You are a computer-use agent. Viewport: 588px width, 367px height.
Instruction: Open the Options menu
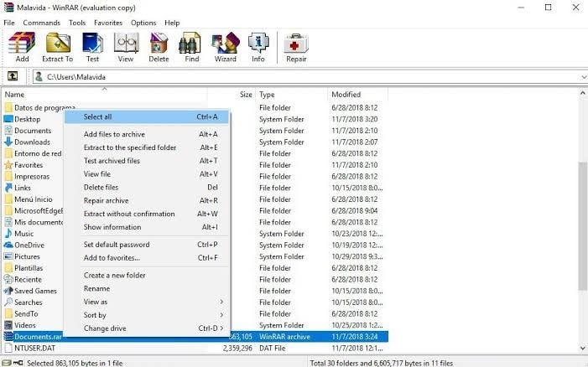click(x=143, y=23)
